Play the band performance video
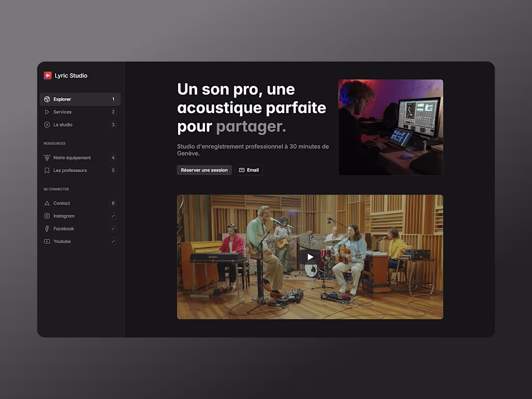 [310, 257]
